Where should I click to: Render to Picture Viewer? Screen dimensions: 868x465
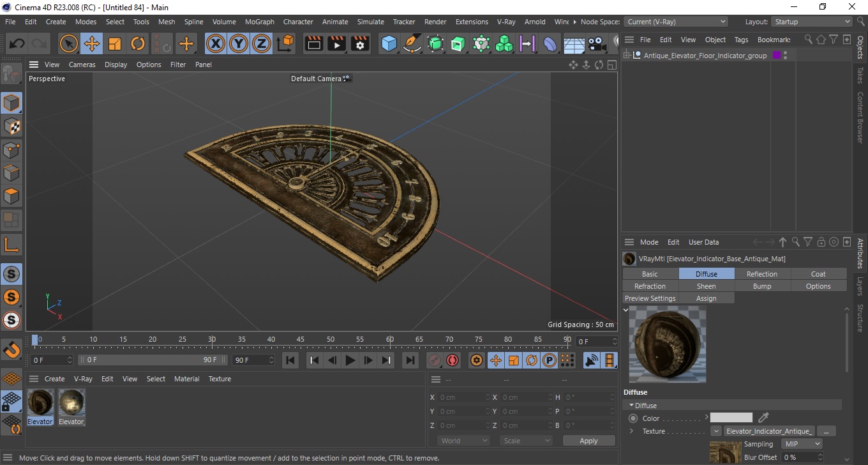(337, 44)
